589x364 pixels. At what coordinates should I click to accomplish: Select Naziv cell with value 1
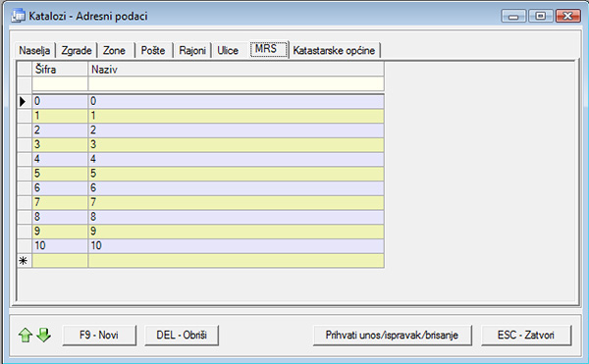click(x=236, y=116)
